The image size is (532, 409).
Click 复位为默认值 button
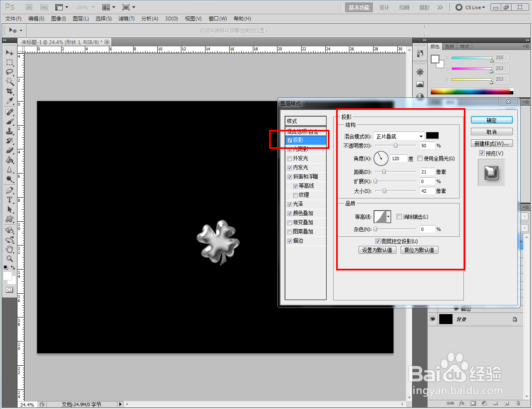[419, 250]
